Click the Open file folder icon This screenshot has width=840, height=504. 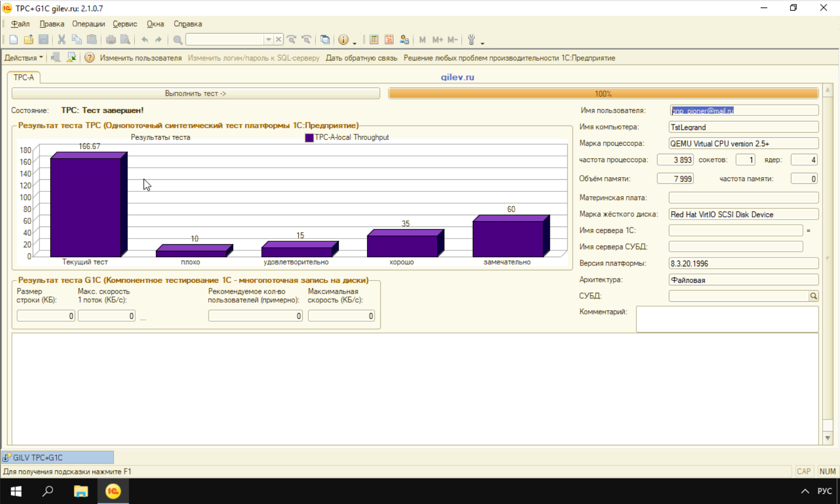(29, 40)
